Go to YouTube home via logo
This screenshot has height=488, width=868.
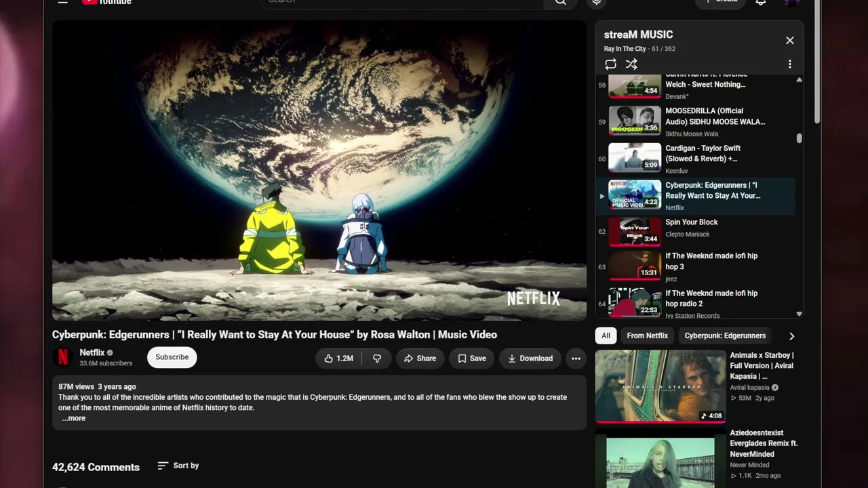(x=106, y=2)
